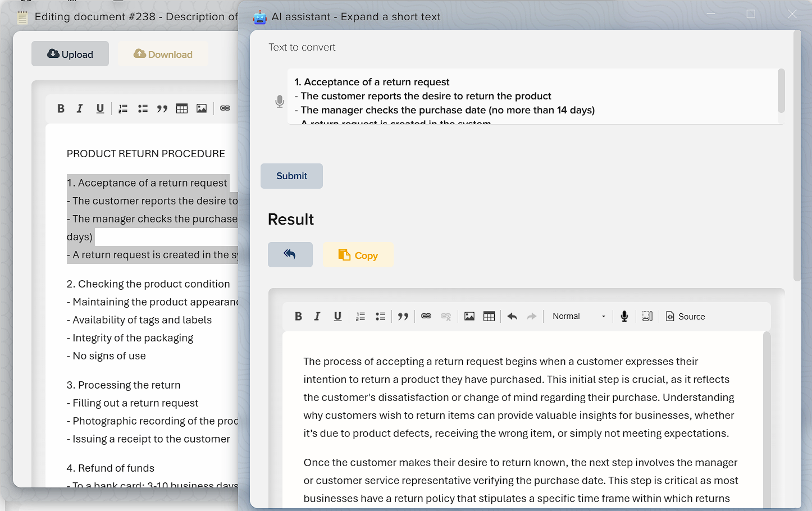Click into the Text to convert field
Image resolution: width=812 pixels, height=511 pixels.
tap(532, 96)
